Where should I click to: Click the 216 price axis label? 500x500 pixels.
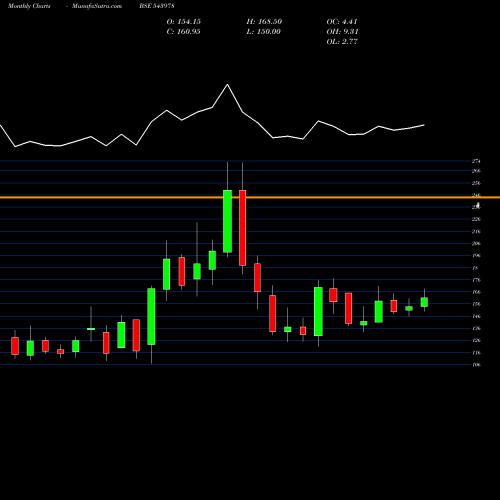[476, 231]
